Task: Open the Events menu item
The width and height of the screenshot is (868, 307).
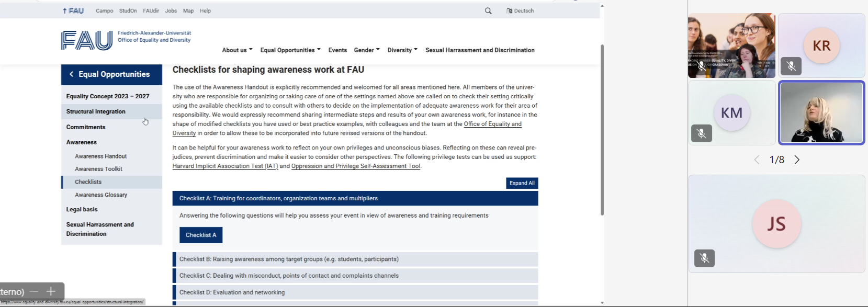Action: click(x=337, y=50)
